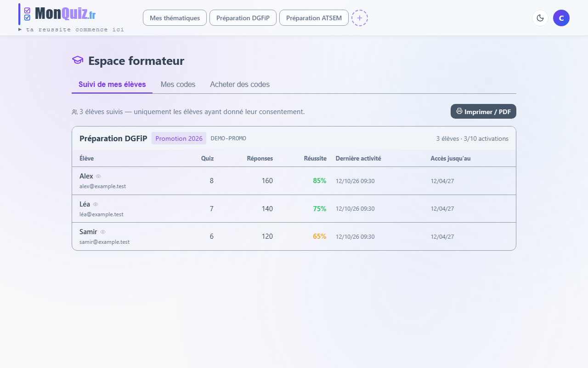Image resolution: width=588 pixels, height=368 pixels.
Task: Click the Promotion 2026 badge
Action: click(179, 138)
